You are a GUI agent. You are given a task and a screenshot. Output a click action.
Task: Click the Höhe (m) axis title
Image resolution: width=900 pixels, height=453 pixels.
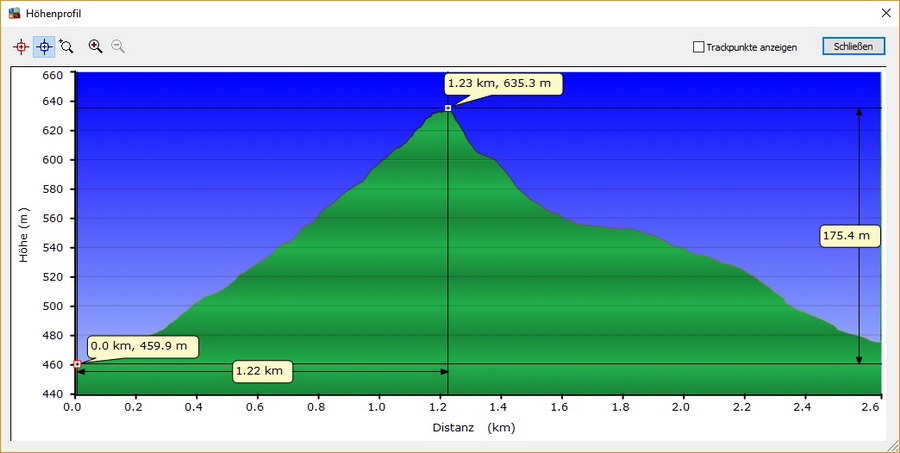pos(23,236)
